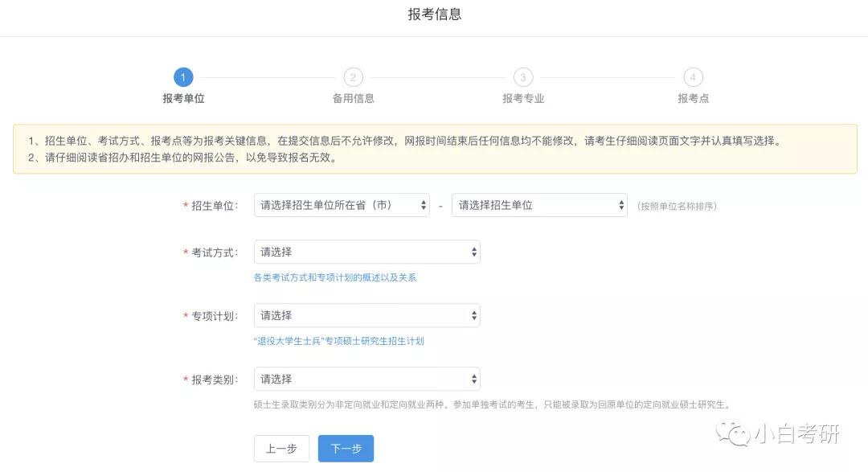The width and height of the screenshot is (868, 472).
Task: Click the yellow notice area about 招生单位 rules
Action: pyautogui.click(x=434, y=149)
